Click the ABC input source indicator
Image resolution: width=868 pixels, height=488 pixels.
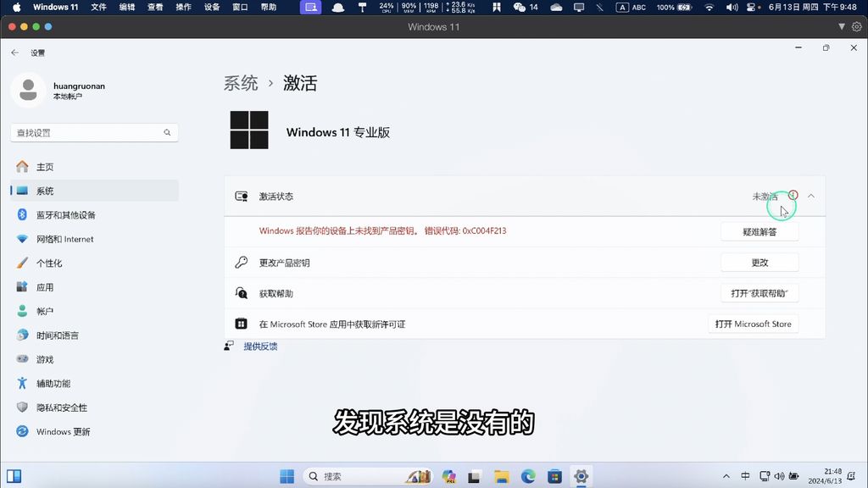tap(631, 7)
